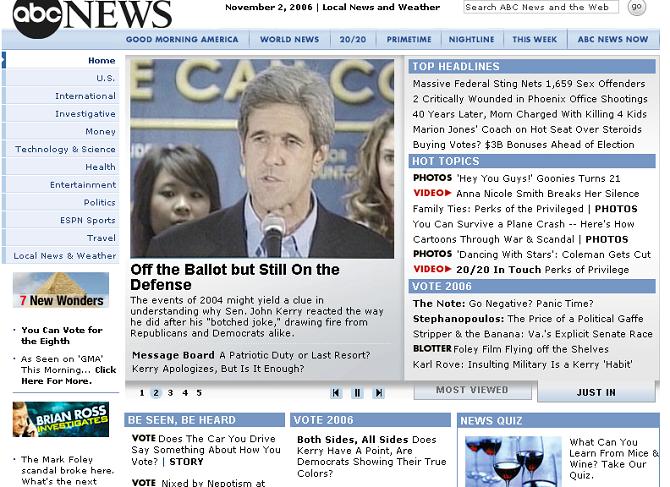Click the ABC News logo

[92, 18]
